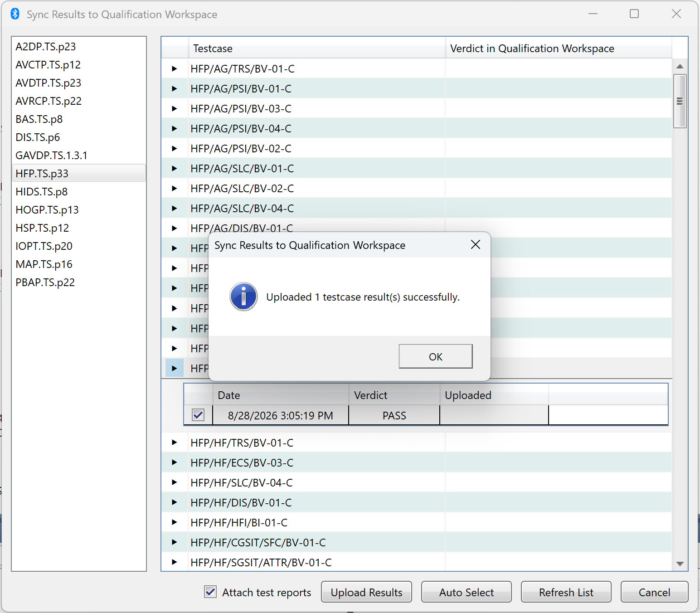This screenshot has height=613, width=700.
Task: Click the vertical scrollbar thumb
Action: (680, 101)
